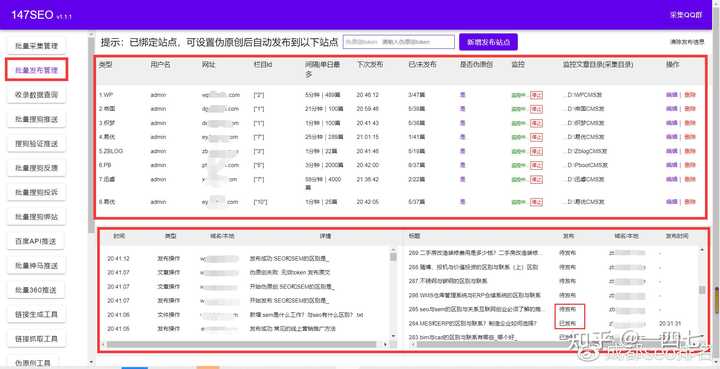This screenshot has width=720, height=369.
Task: Open 链接生成工具 from the sidebar
Action: [x=37, y=314]
